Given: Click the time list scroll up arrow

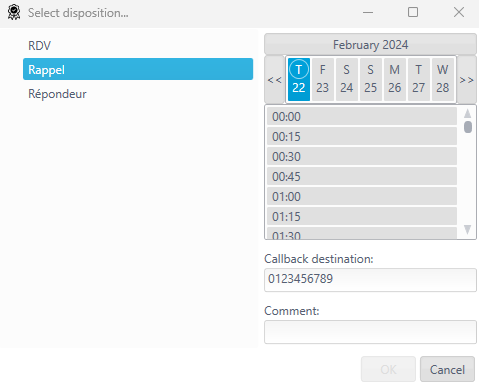Looking at the screenshot, I should [468, 114].
